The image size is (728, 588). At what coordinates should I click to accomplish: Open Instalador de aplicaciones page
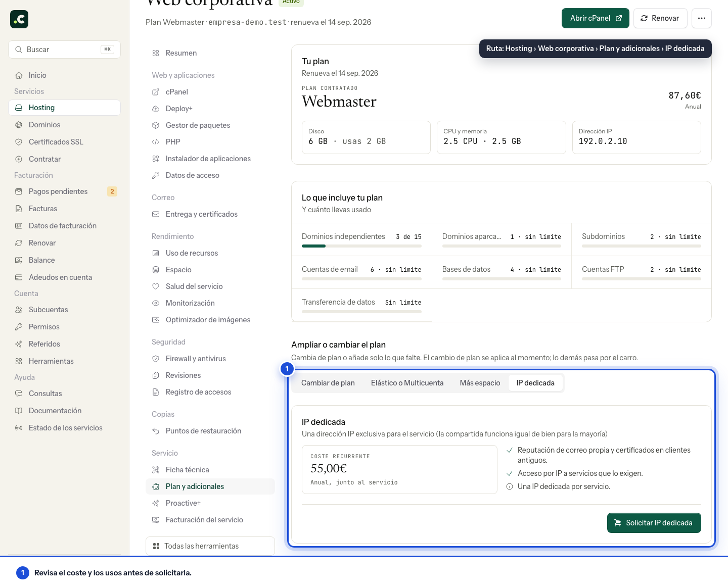pyautogui.click(x=210, y=159)
